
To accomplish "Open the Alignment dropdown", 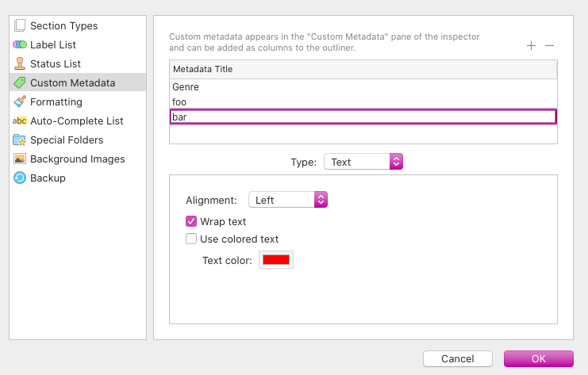I will coord(288,200).
